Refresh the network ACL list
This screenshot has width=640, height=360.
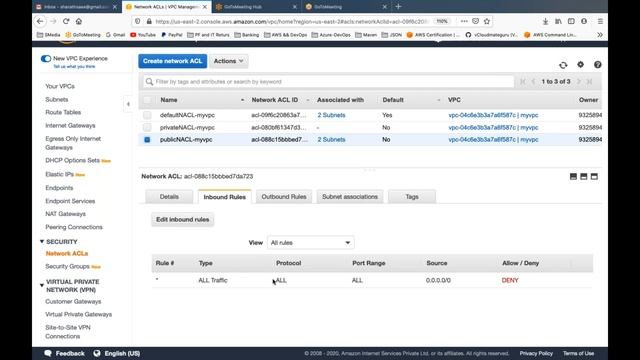(563, 65)
